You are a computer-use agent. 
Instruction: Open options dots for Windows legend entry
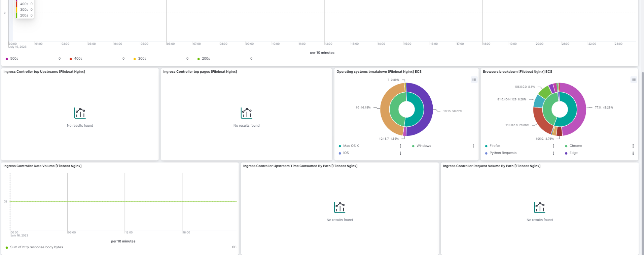click(x=473, y=146)
